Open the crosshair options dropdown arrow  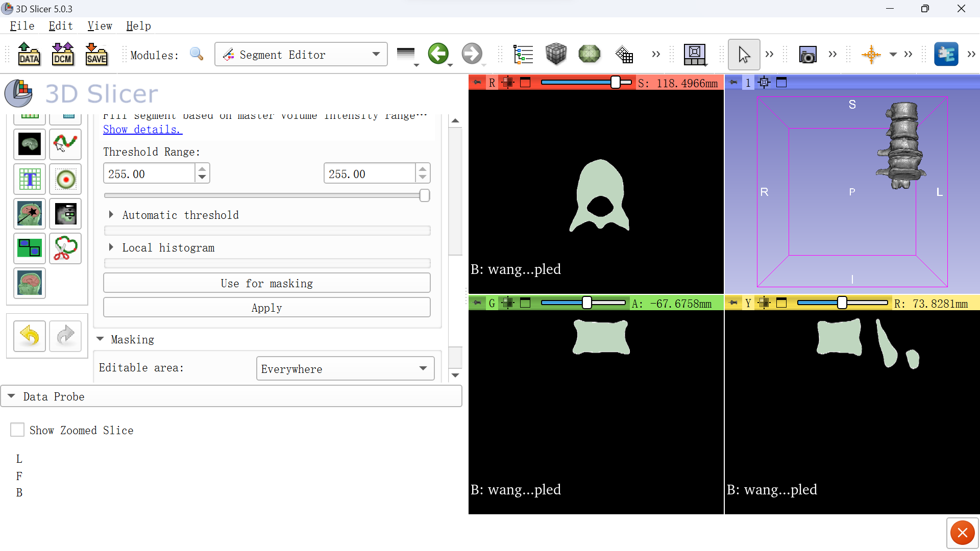893,55
